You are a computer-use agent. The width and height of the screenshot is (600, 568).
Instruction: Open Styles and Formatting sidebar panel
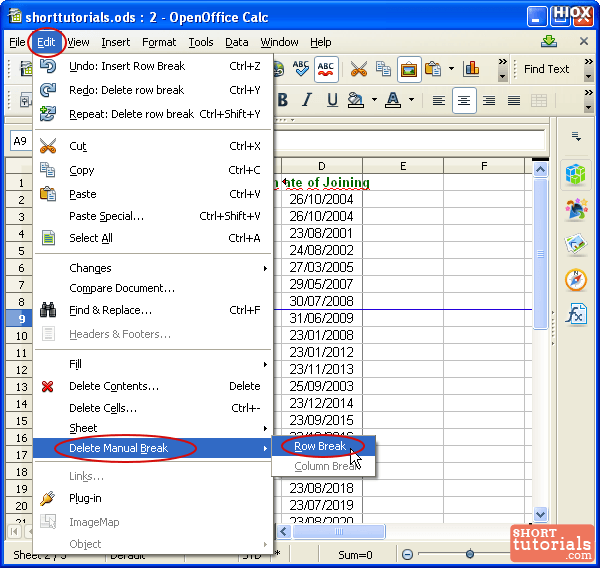point(576,209)
